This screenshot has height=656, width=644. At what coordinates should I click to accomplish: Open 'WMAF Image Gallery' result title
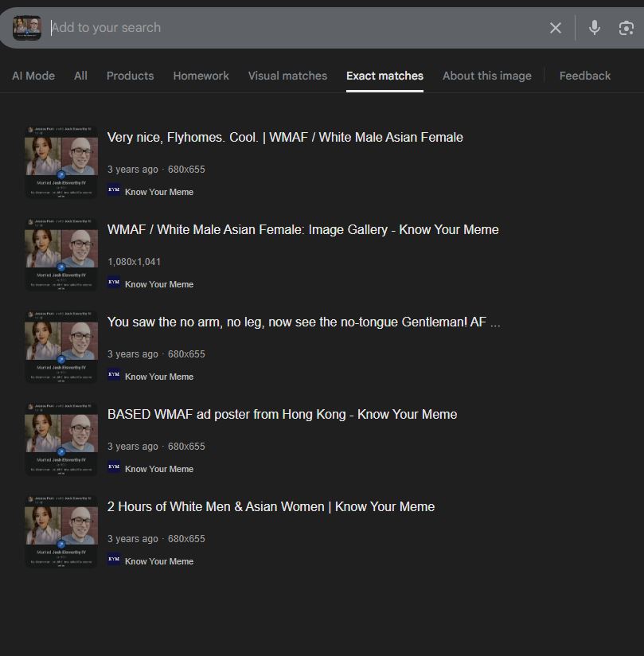303,230
